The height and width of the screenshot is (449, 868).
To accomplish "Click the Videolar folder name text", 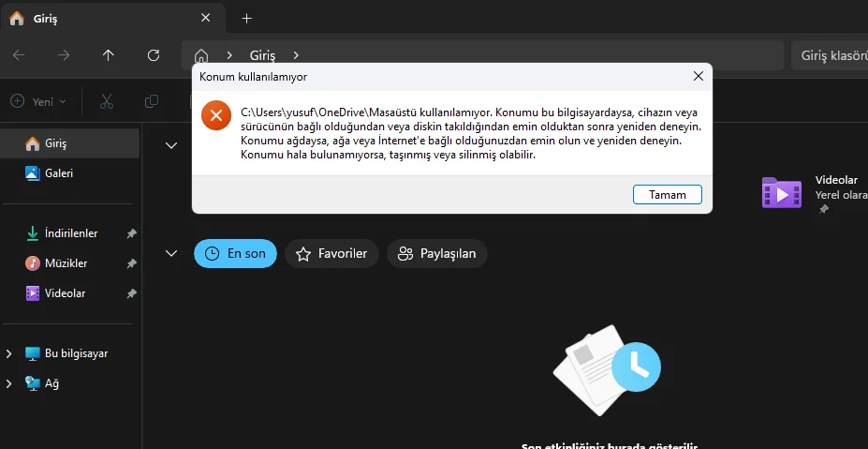I will click(x=836, y=180).
